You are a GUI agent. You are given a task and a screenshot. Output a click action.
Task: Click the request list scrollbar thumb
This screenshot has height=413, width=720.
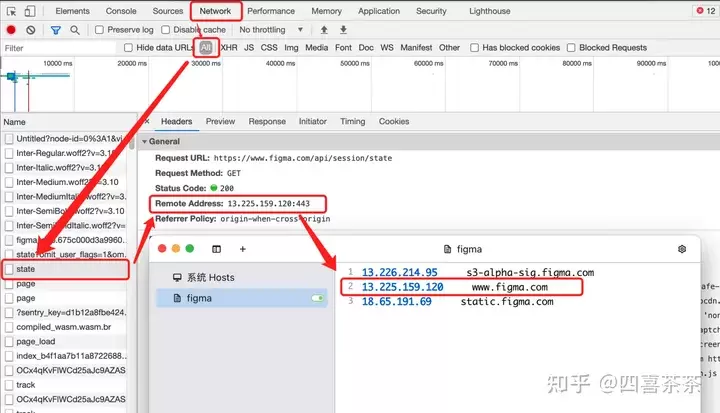tap(132, 142)
